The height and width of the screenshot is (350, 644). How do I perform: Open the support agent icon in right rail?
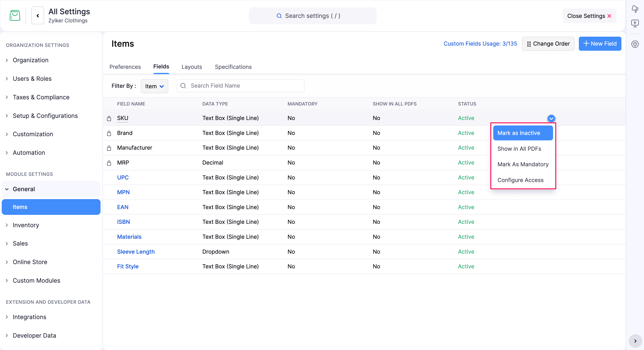click(635, 44)
